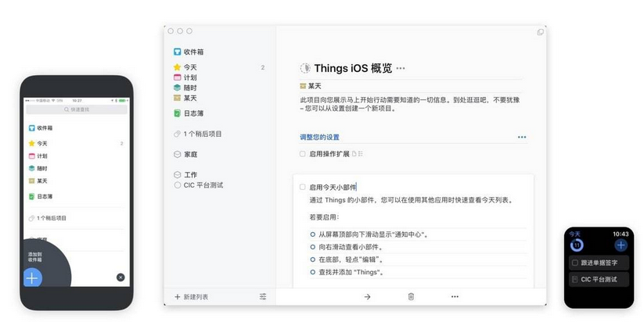Open 日志簿 on the phone screen

point(41,196)
